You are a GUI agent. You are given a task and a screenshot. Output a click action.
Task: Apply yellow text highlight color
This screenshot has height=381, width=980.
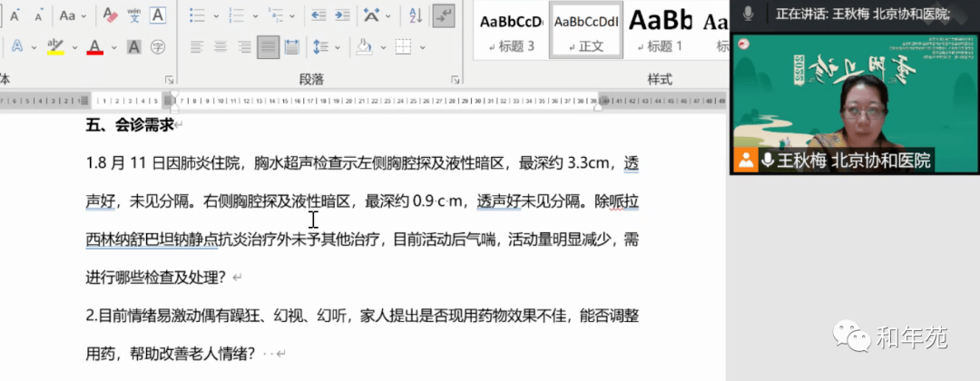point(55,46)
